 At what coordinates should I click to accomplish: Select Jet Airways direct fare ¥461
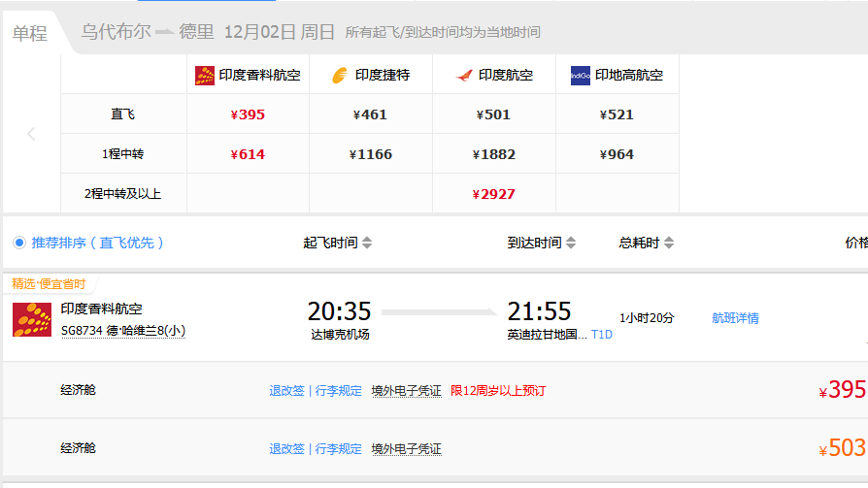[370, 114]
